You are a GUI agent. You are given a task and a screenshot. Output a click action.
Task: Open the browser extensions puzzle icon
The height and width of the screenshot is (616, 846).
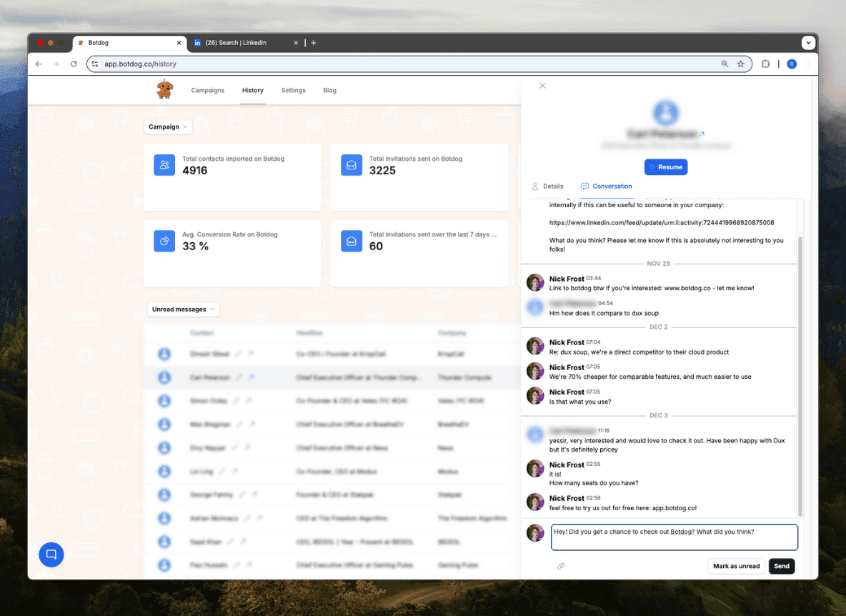click(765, 64)
